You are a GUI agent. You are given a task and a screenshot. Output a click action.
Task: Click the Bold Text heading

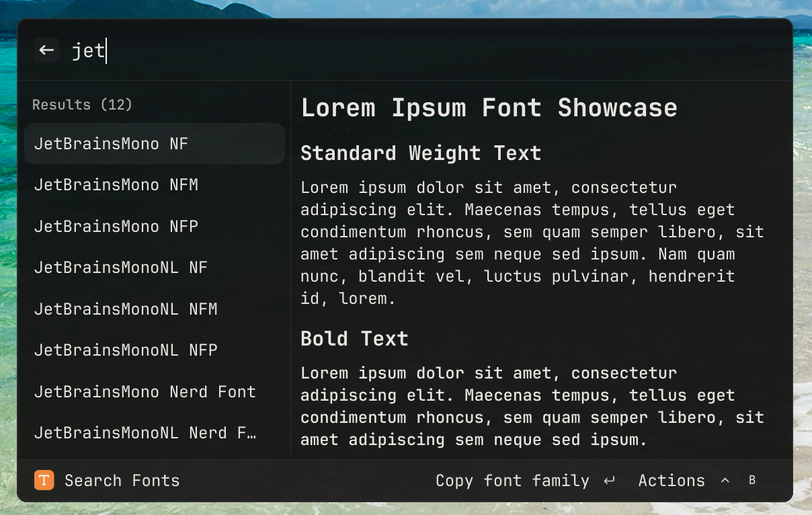(x=354, y=339)
